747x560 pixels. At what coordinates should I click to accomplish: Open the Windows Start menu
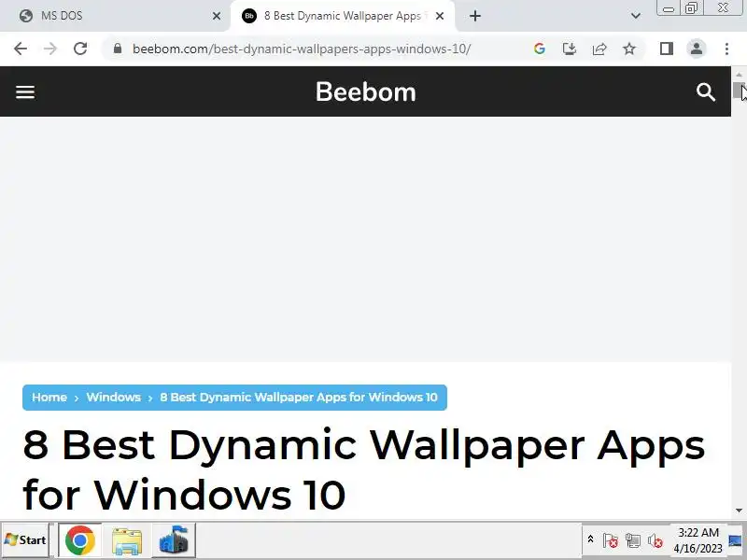25,540
